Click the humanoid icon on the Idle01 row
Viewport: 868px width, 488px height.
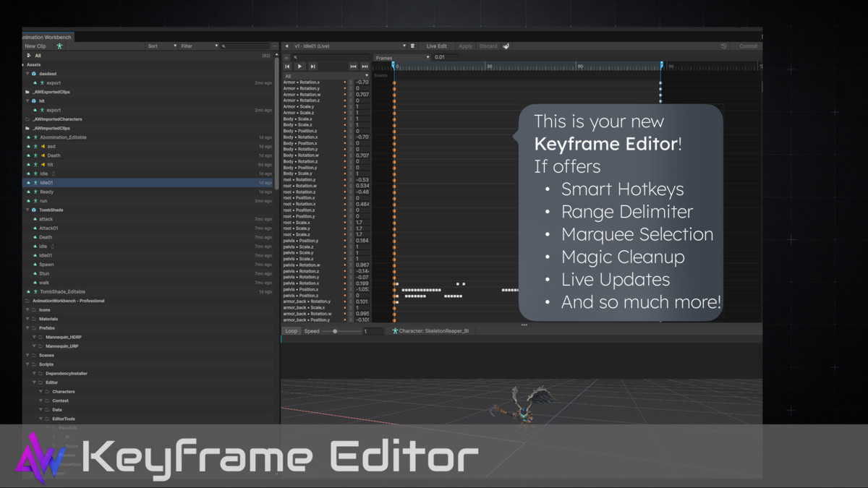35,183
